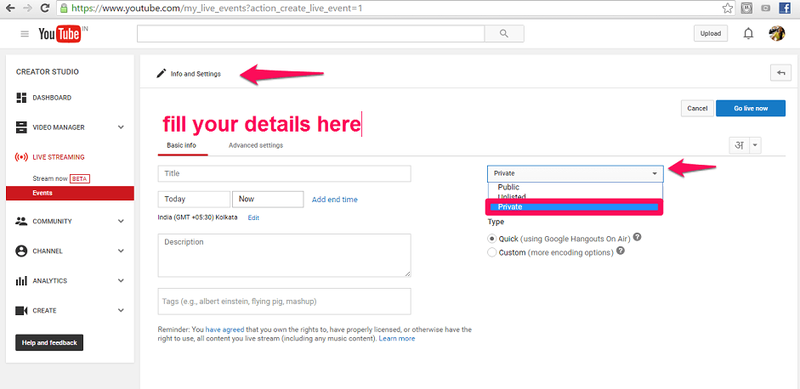The width and height of the screenshot is (800, 389).
Task: Click the browser address bar URL
Action: [x=217, y=8]
